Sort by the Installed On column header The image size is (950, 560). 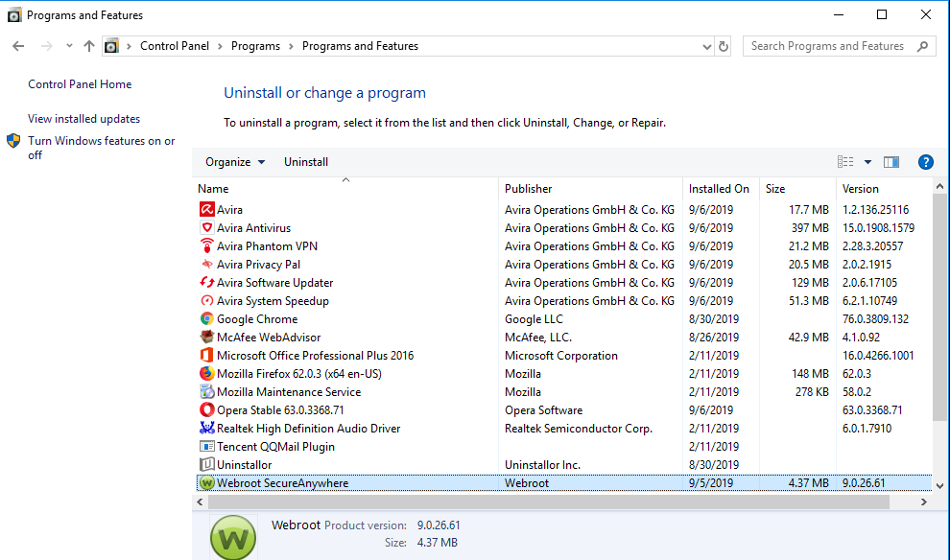tap(721, 188)
